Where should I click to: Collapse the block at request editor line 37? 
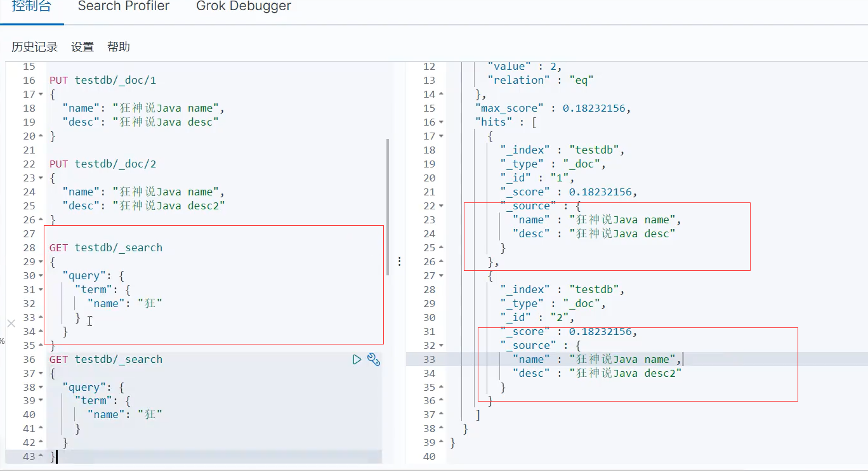coord(41,374)
